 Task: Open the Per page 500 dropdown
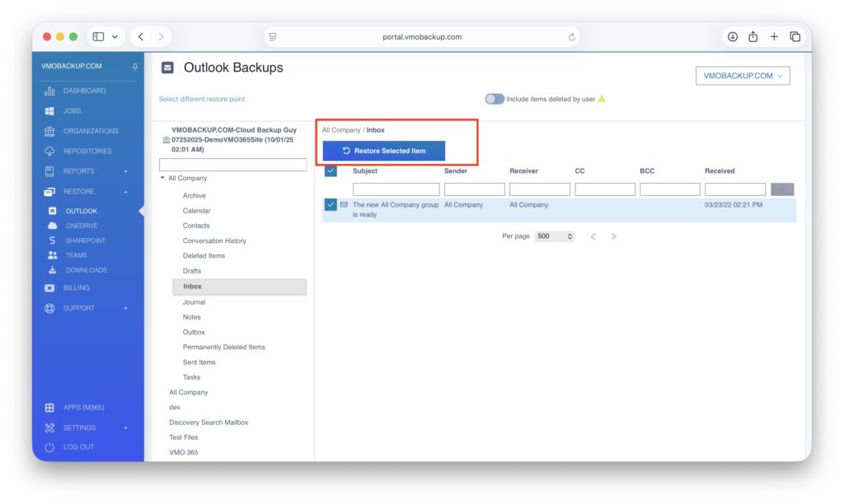(554, 236)
